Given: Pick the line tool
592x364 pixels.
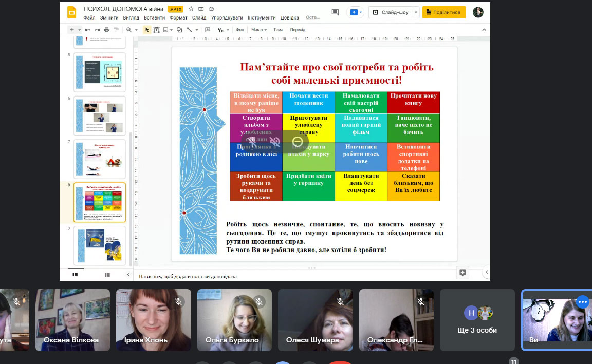Looking at the screenshot, I should [189, 30].
